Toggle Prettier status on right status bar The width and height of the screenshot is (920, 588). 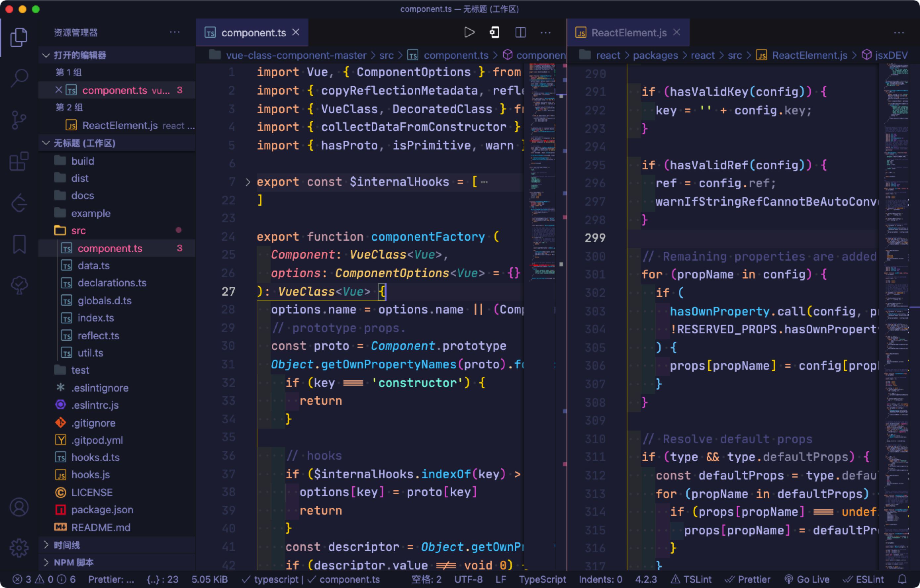[x=748, y=579]
